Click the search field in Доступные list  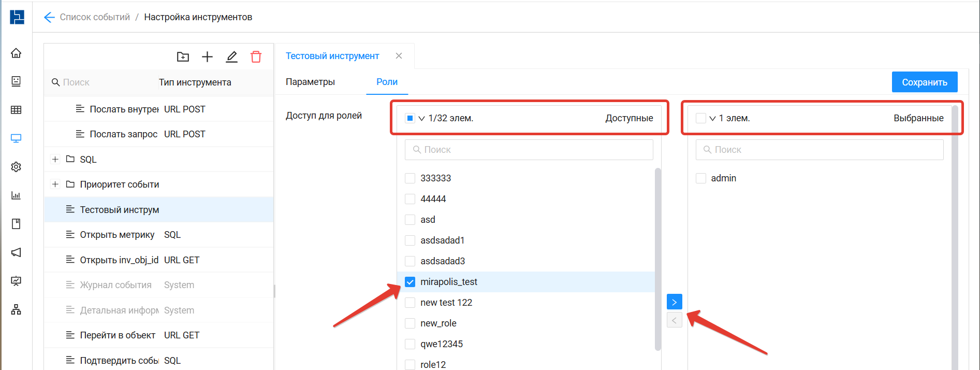pyautogui.click(x=529, y=150)
